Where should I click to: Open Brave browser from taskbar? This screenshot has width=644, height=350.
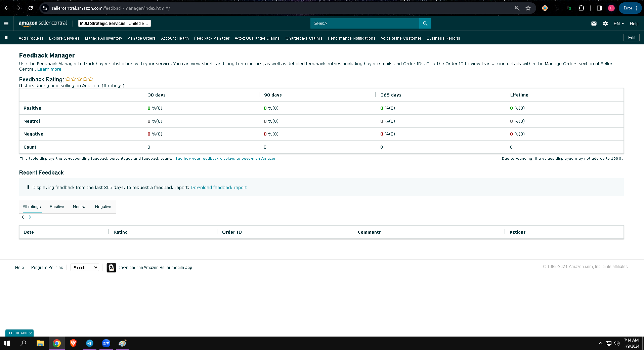point(73,343)
